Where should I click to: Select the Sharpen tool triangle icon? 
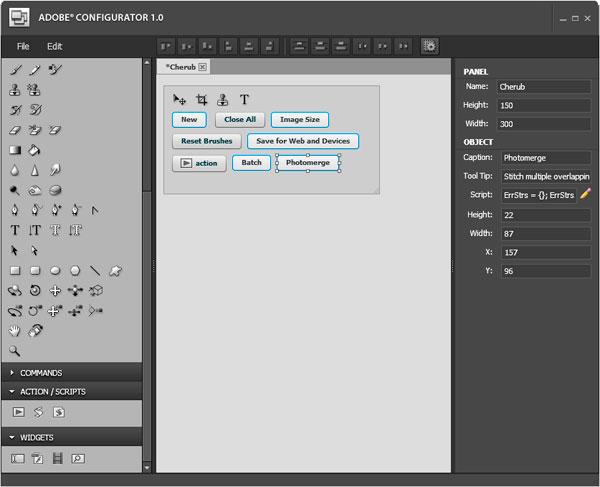34,170
